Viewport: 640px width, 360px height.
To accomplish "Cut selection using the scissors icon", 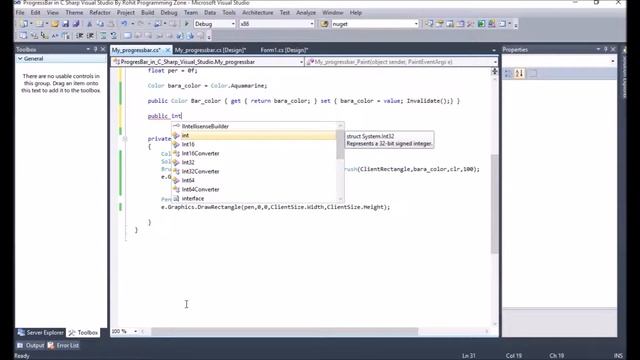I will click(x=89, y=24).
